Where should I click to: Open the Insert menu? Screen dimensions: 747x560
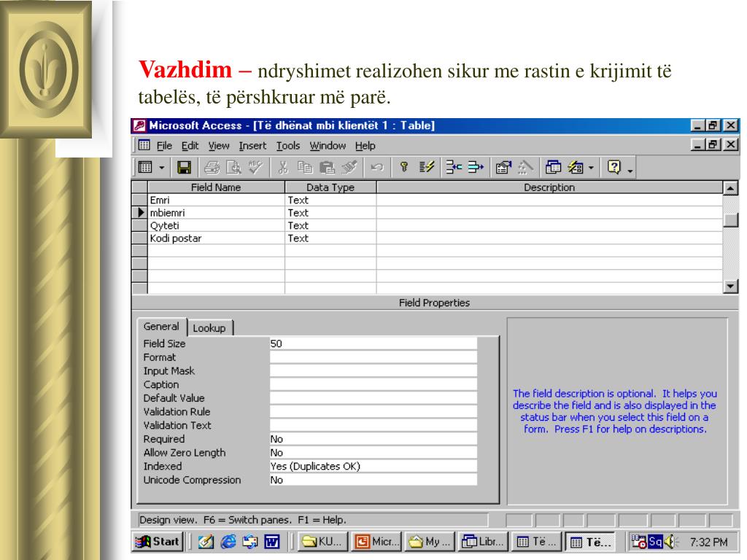252,146
